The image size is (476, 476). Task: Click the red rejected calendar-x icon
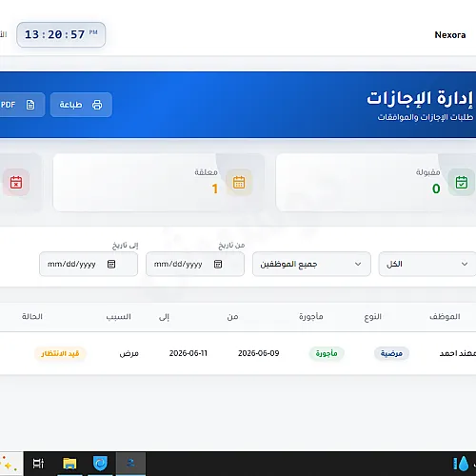(x=16, y=183)
